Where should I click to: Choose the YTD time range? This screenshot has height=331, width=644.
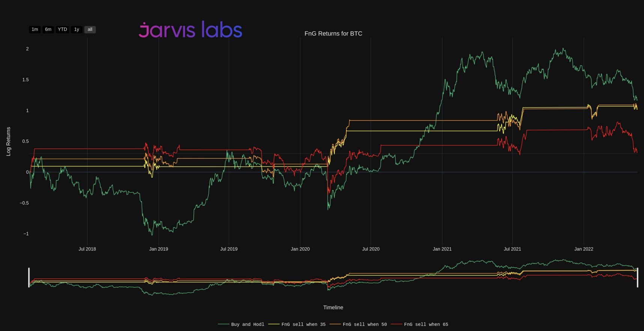(x=62, y=29)
